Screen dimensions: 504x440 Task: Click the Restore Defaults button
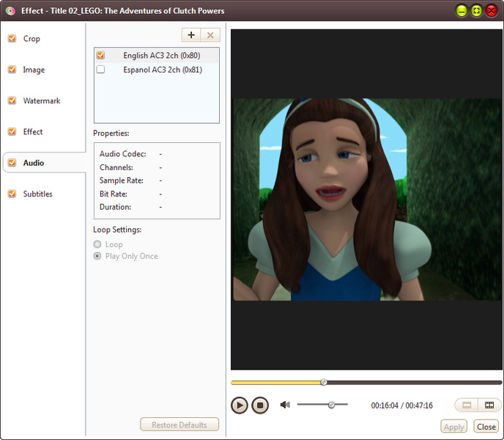click(x=179, y=425)
